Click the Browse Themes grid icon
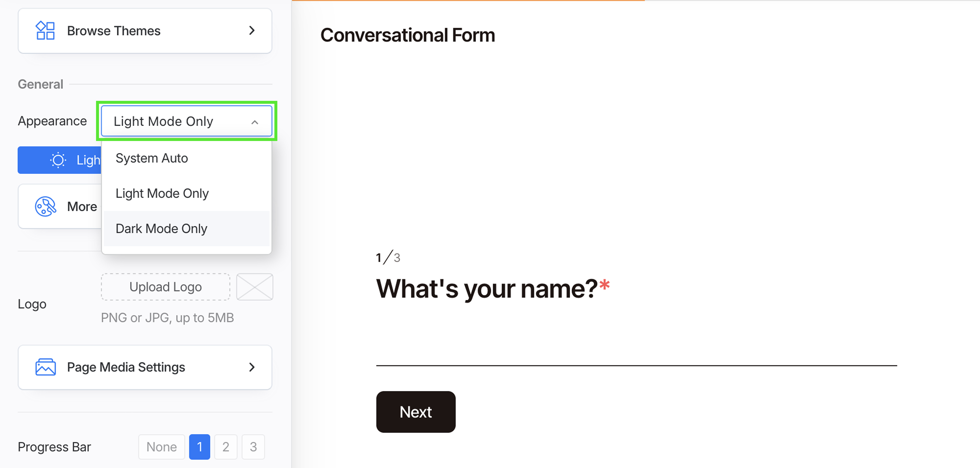This screenshot has width=980, height=468. click(x=45, y=31)
